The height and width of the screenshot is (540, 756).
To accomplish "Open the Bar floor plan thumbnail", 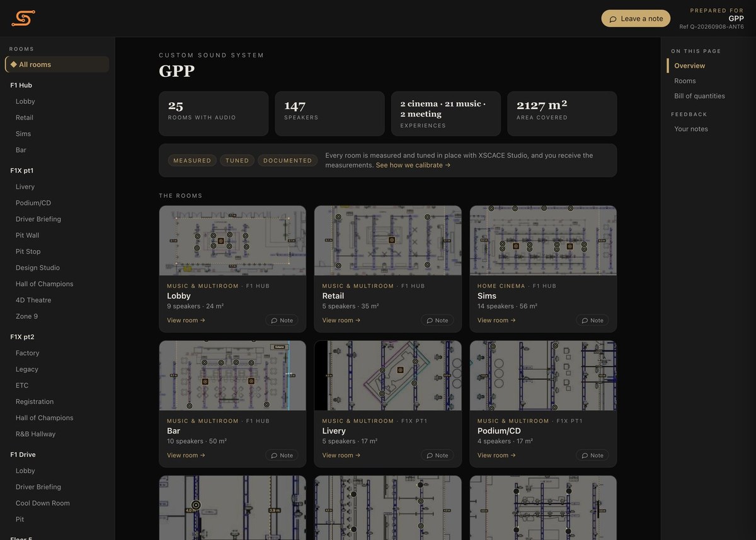I will click(232, 376).
